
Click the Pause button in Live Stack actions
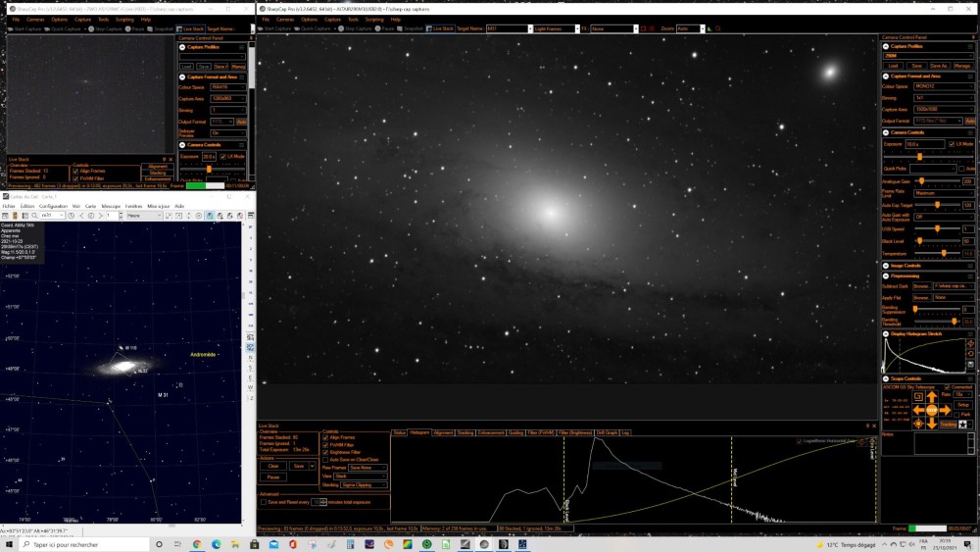point(273,477)
